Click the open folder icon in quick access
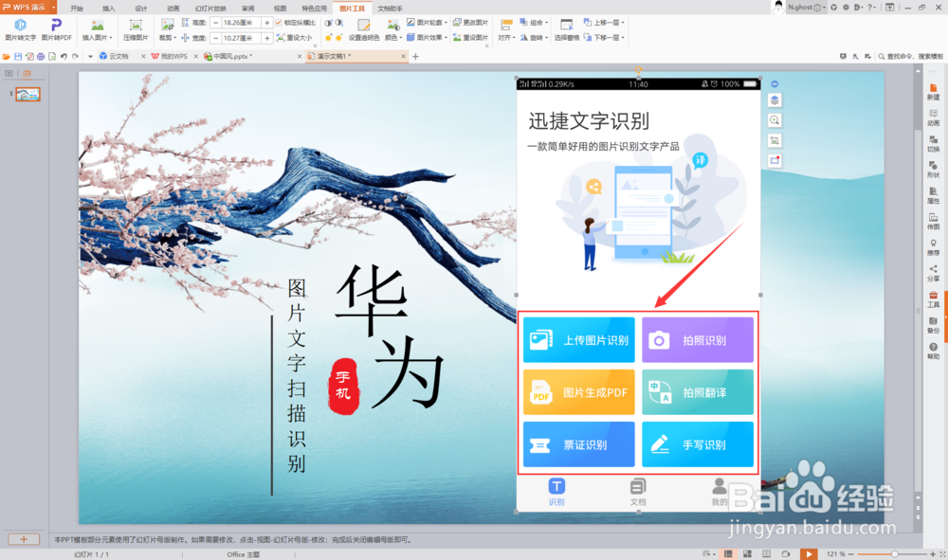The height and width of the screenshot is (560, 948). coord(6,56)
